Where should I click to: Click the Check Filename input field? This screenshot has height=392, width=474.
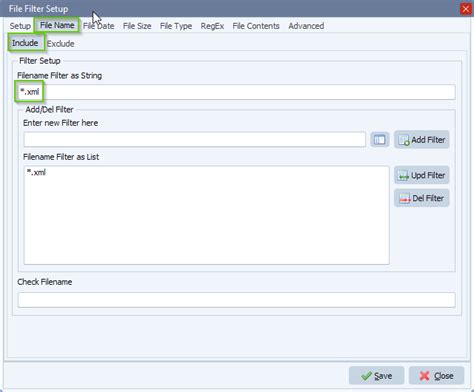[x=236, y=300]
